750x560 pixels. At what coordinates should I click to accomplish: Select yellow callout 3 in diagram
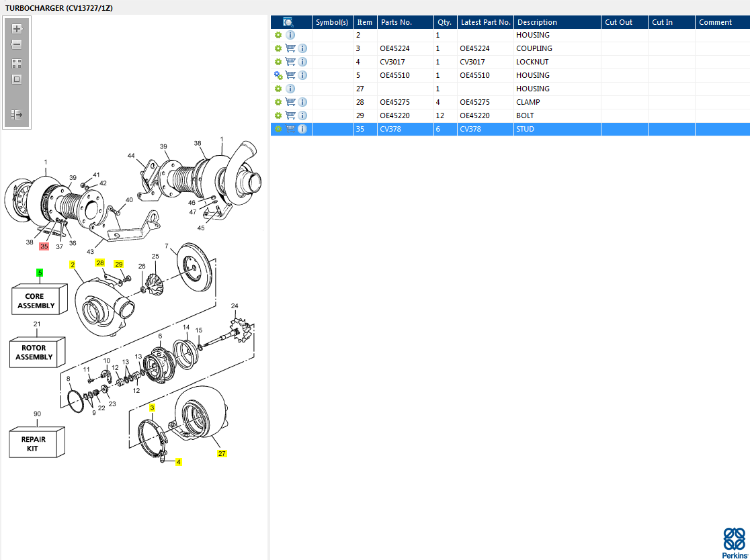pyautogui.click(x=152, y=408)
